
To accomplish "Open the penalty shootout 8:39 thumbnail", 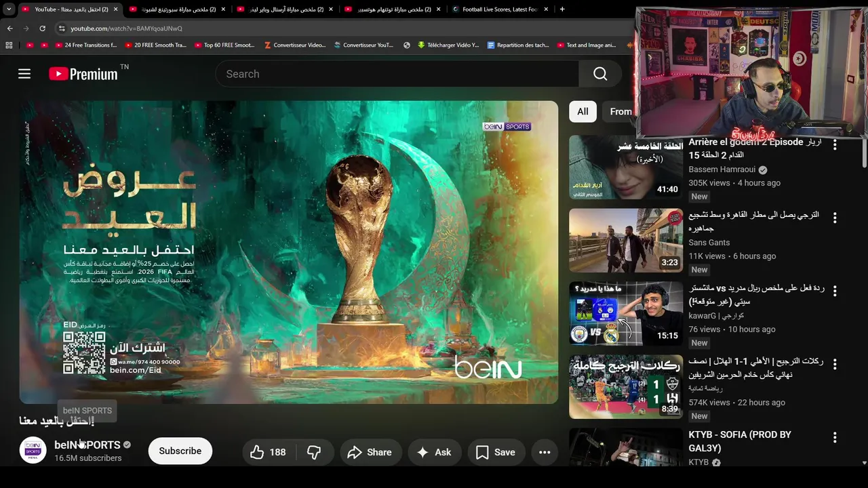I will point(626,386).
